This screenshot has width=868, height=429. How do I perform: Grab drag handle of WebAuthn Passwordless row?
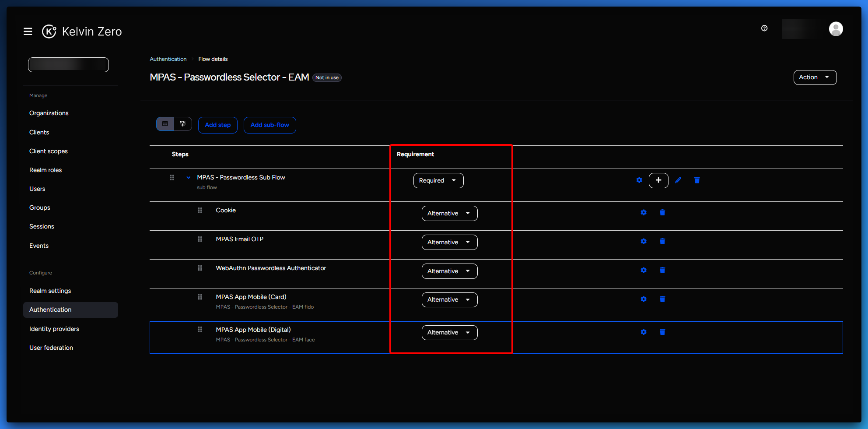click(200, 268)
